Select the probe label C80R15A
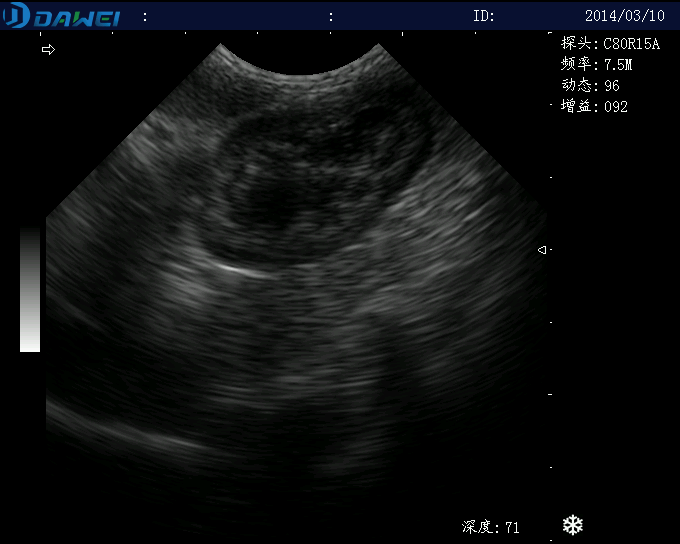The width and height of the screenshot is (680, 544). tap(631, 44)
